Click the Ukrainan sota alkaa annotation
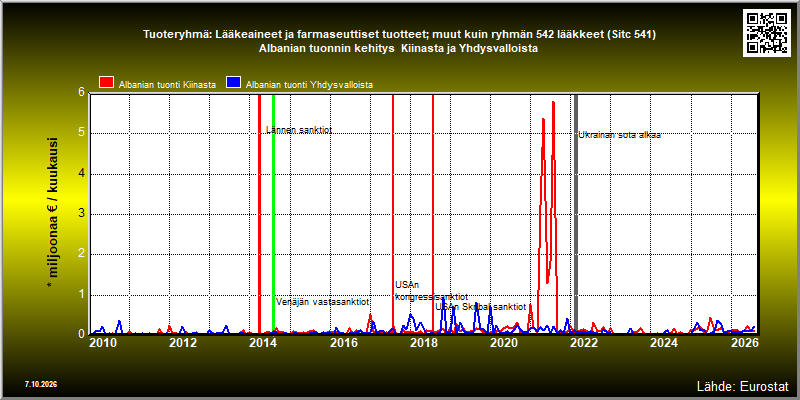This screenshot has width=800, height=400. pos(619,135)
